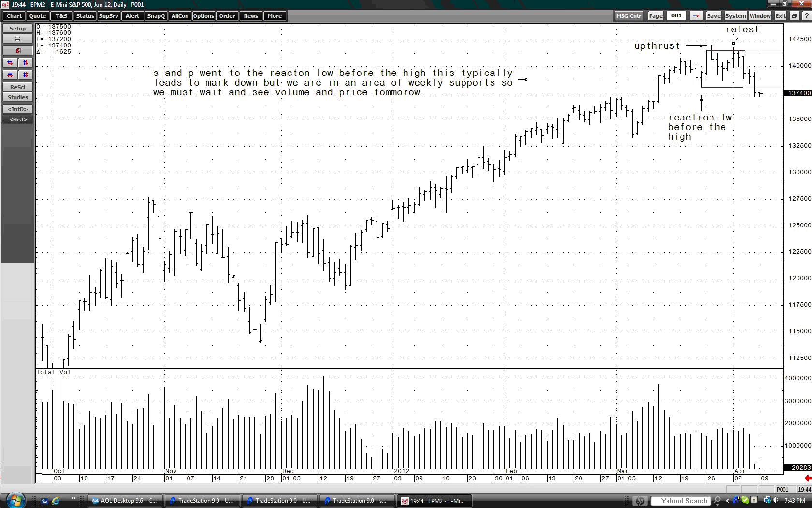Open the Status menu
The width and height of the screenshot is (812, 508).
click(x=85, y=16)
